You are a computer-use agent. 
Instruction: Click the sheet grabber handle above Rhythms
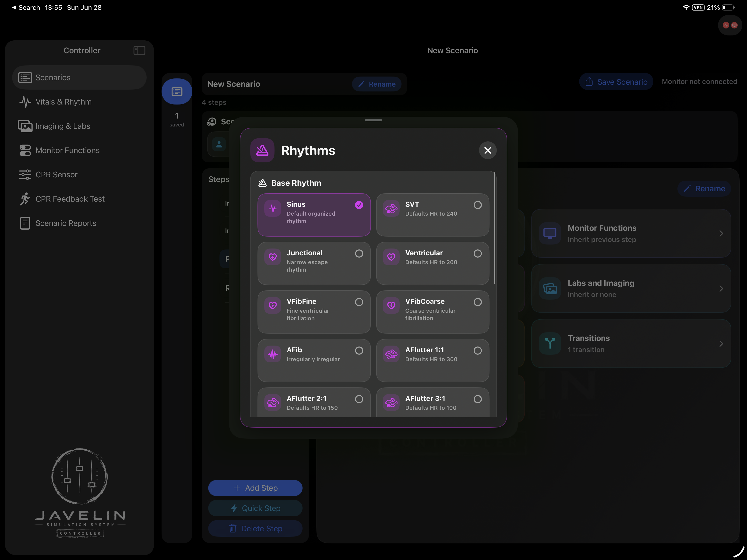pyautogui.click(x=373, y=120)
